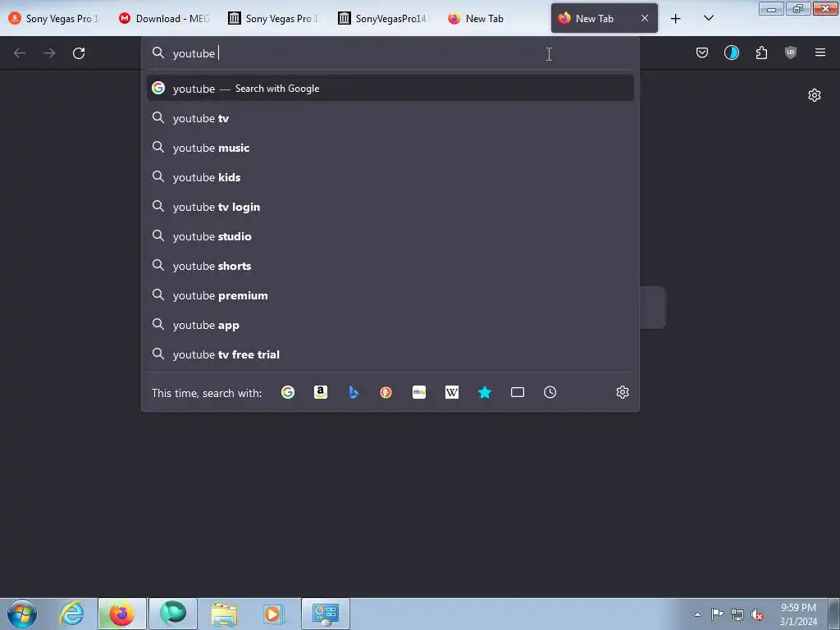Image resolution: width=840 pixels, height=630 pixels.
Task: Open the clock showing 9:59 PM
Action: pos(798,614)
